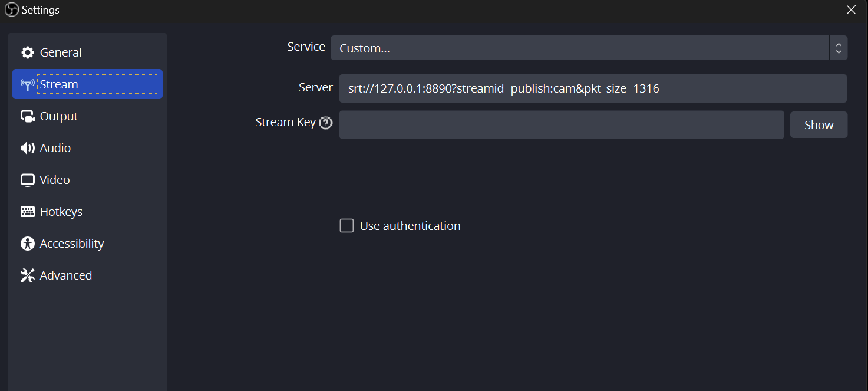Image resolution: width=868 pixels, height=391 pixels.
Task: Click the General gear icon
Action: [28, 52]
